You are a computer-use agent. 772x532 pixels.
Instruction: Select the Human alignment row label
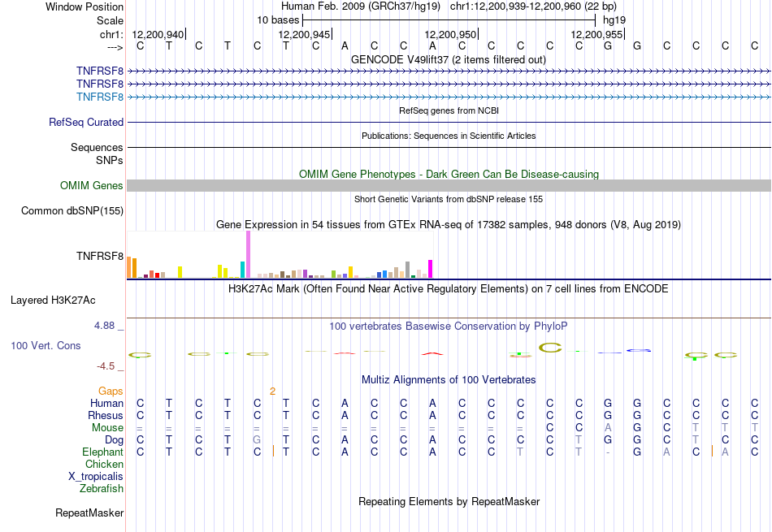[106, 403]
